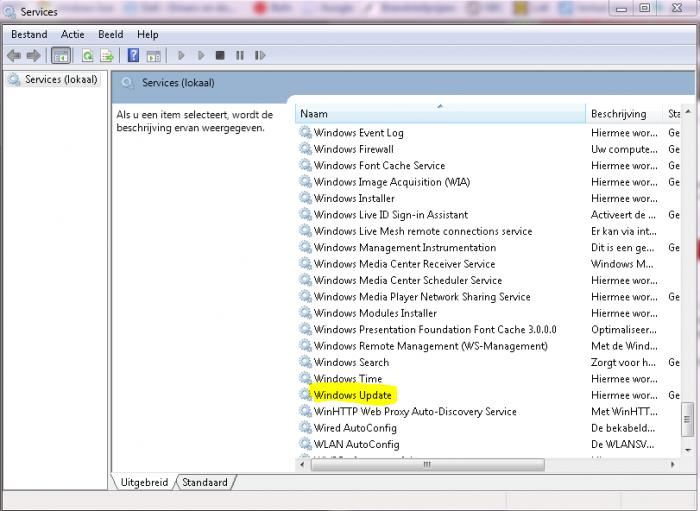Click gear icon beside Windows Modules Installer
Viewport: 700px width, 511px height.
[305, 313]
